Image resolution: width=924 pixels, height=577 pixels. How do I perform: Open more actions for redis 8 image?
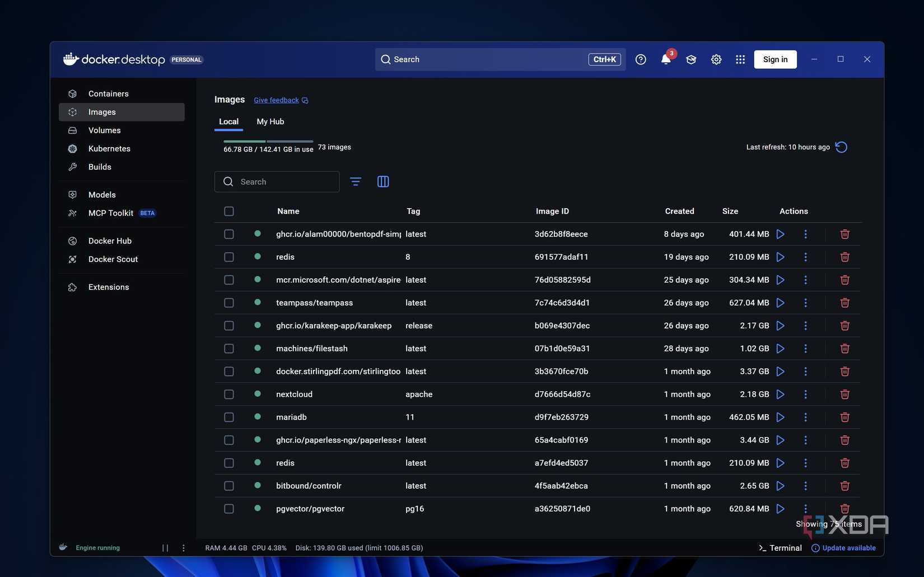click(x=806, y=257)
